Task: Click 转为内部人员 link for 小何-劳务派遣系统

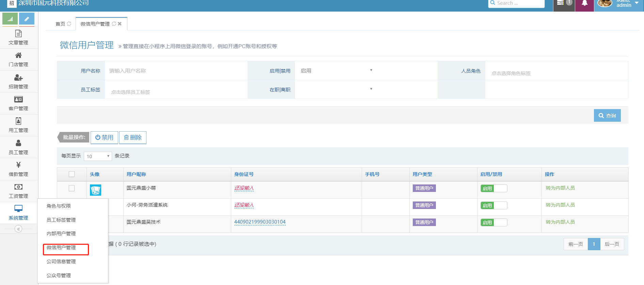Action: coord(560,205)
